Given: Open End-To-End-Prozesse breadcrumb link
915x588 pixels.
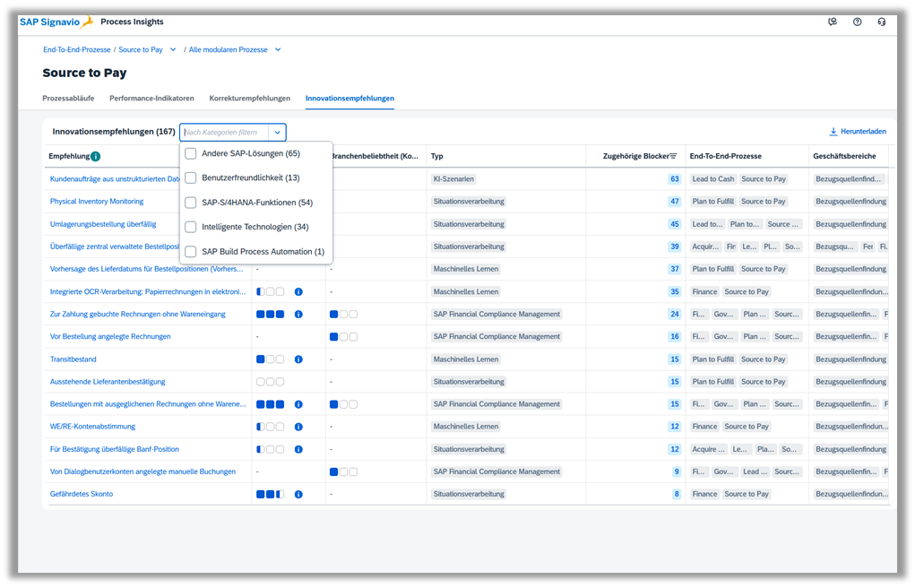Looking at the screenshot, I should (x=77, y=49).
